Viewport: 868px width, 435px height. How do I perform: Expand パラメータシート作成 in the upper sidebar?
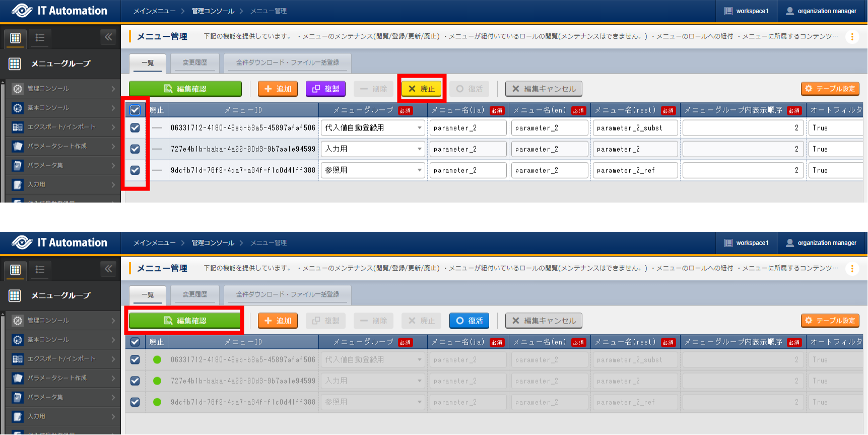coord(63,146)
